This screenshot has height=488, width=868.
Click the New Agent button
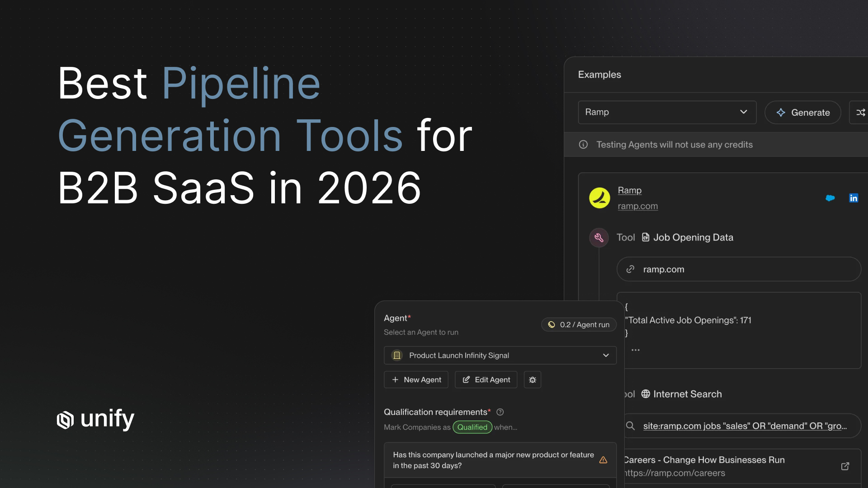pos(416,380)
